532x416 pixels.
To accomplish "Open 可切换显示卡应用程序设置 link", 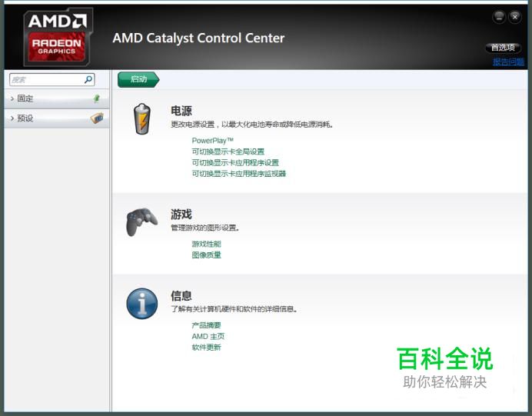I will tap(235, 162).
